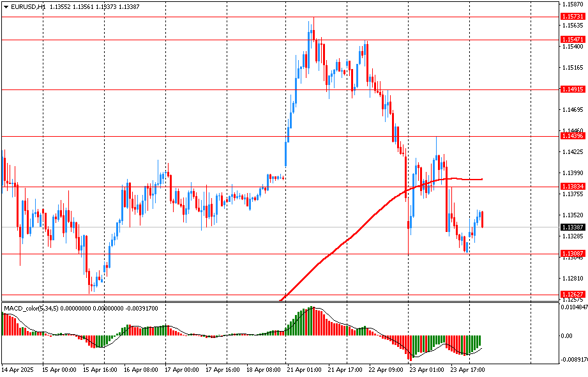Click the 1.14915 resistance level label
This screenshot has height=377, width=588.
click(572, 89)
